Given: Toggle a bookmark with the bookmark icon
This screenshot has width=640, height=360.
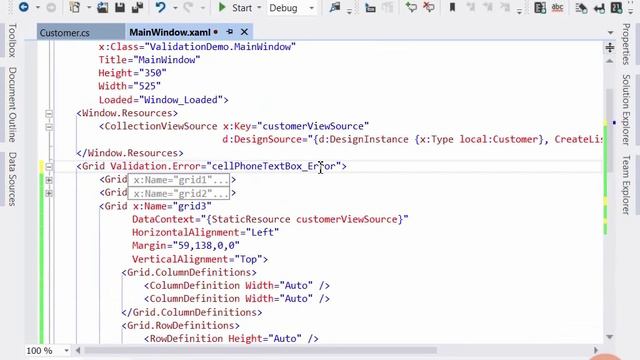Looking at the screenshot, I should click(x=452, y=7).
